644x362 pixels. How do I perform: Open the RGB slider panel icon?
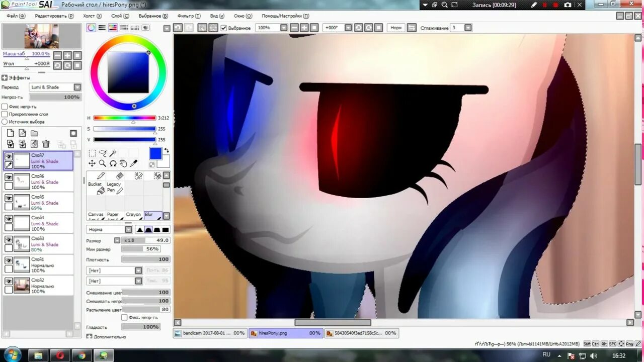(x=102, y=28)
